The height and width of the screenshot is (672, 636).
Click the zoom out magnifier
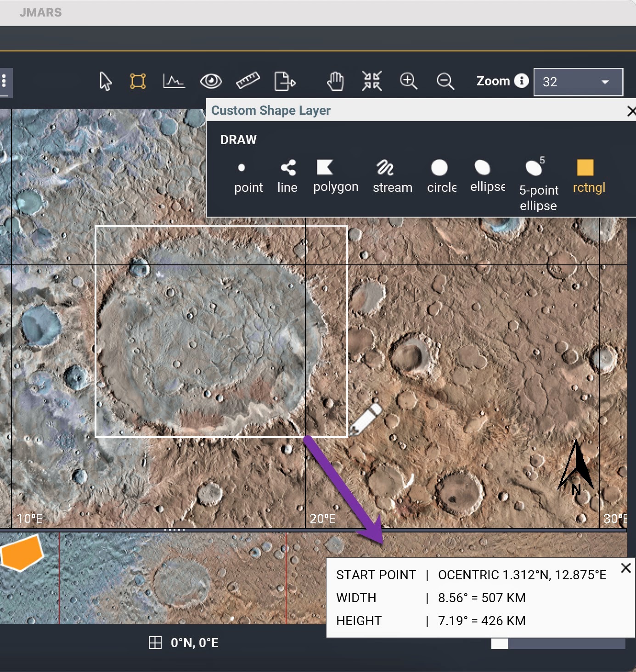[445, 81]
